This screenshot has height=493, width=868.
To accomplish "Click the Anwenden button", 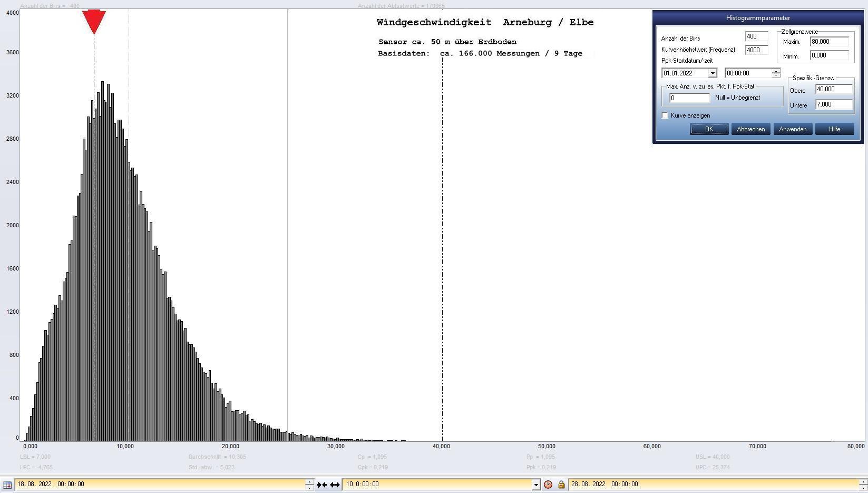I will pos(793,129).
